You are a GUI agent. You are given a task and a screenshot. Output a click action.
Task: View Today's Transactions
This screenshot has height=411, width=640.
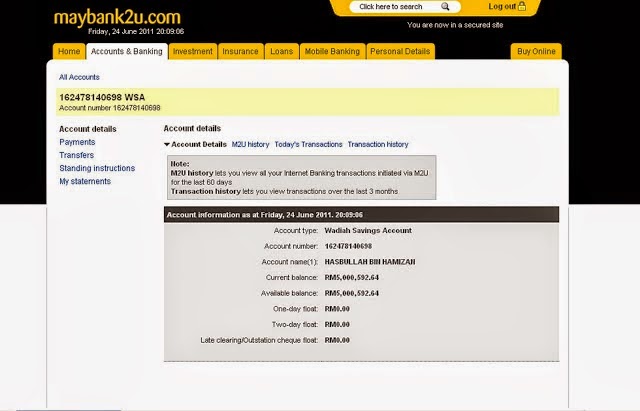[308, 144]
